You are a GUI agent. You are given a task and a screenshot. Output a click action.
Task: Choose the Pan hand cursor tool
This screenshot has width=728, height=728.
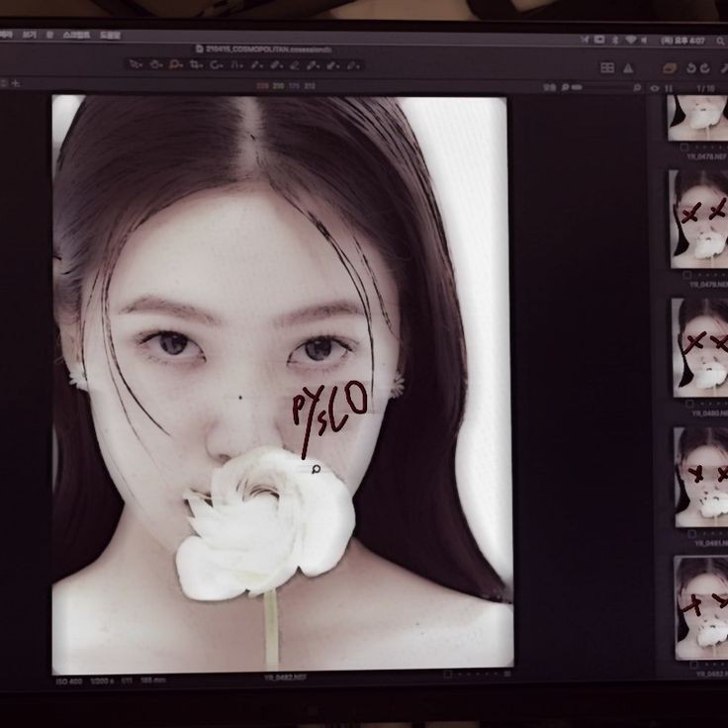[155, 65]
